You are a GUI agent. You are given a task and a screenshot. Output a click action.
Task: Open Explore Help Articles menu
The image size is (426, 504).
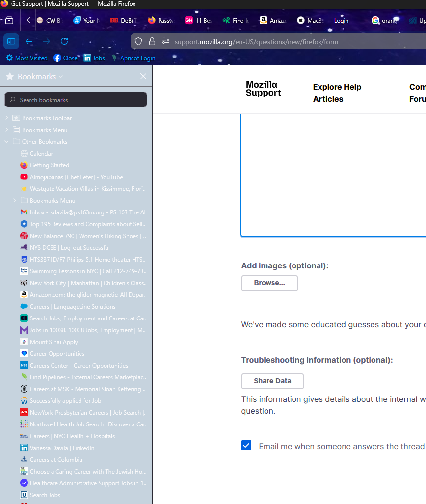pyautogui.click(x=337, y=93)
